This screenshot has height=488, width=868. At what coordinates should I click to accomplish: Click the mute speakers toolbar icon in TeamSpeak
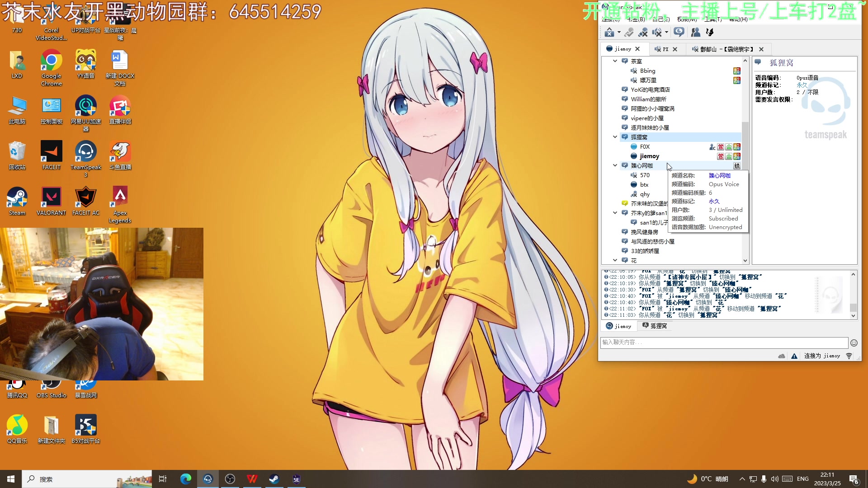(657, 32)
